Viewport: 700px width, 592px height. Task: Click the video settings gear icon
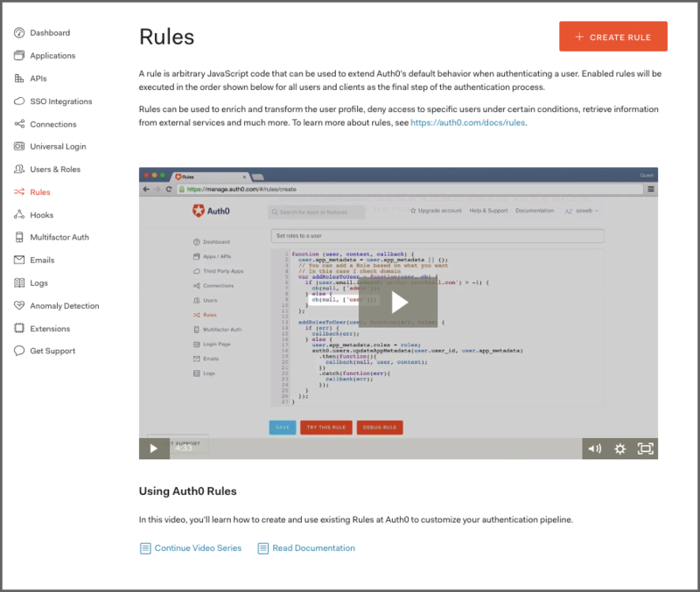click(x=619, y=449)
